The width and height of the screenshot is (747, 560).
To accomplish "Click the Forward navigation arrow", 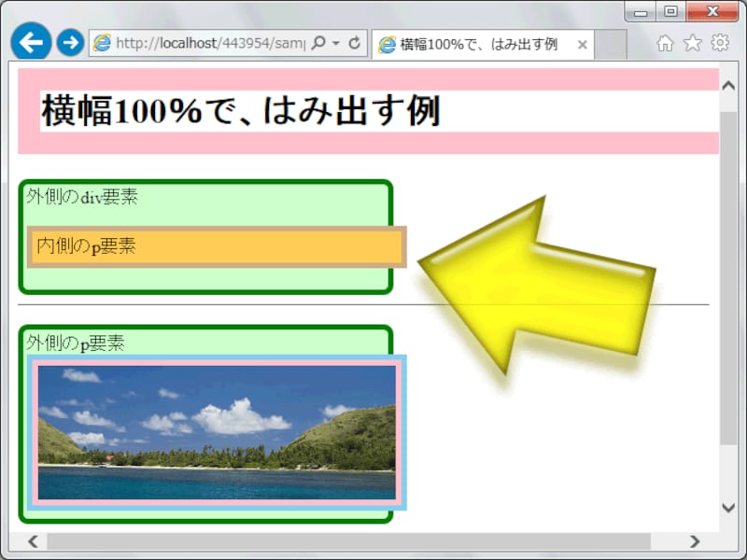I will (69, 43).
